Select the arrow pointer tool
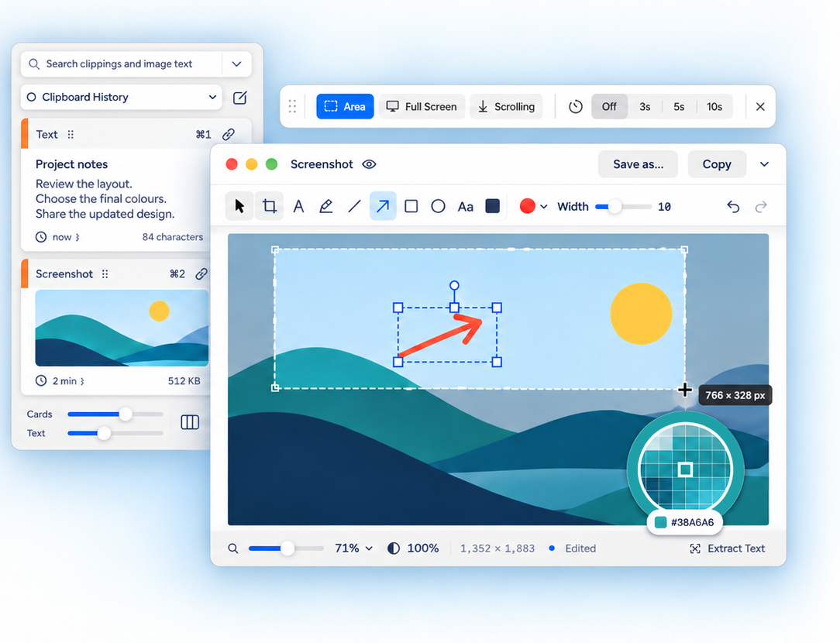Screen dimensions: 840x643 (x=239, y=206)
